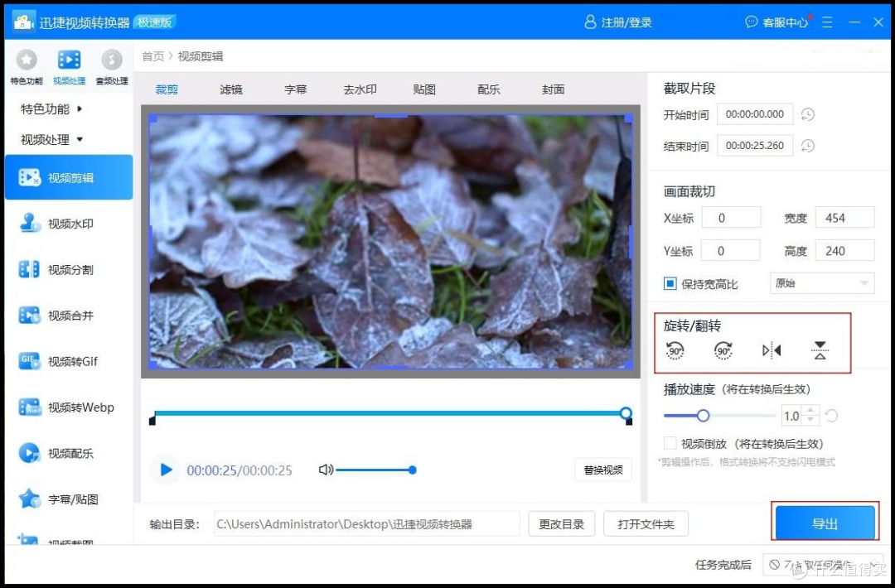
Task: Rotate video 90 degrees counterclockwise
Action: 675,350
